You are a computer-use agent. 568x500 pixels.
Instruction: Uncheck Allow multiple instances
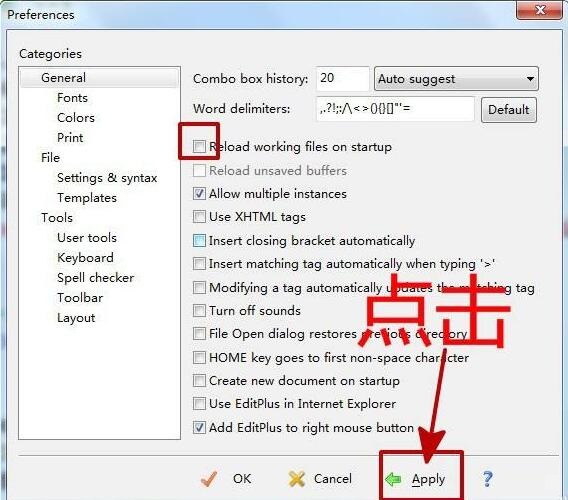pyautogui.click(x=199, y=193)
